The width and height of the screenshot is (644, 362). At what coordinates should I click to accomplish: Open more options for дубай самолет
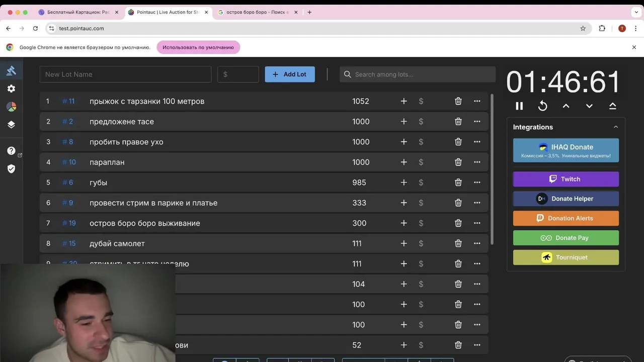coord(477,243)
